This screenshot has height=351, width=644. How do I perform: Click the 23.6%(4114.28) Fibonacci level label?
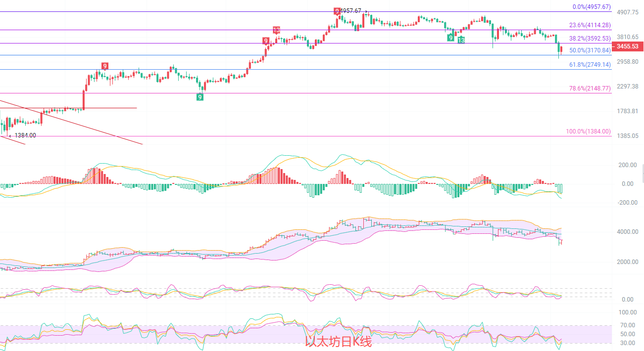pos(590,25)
